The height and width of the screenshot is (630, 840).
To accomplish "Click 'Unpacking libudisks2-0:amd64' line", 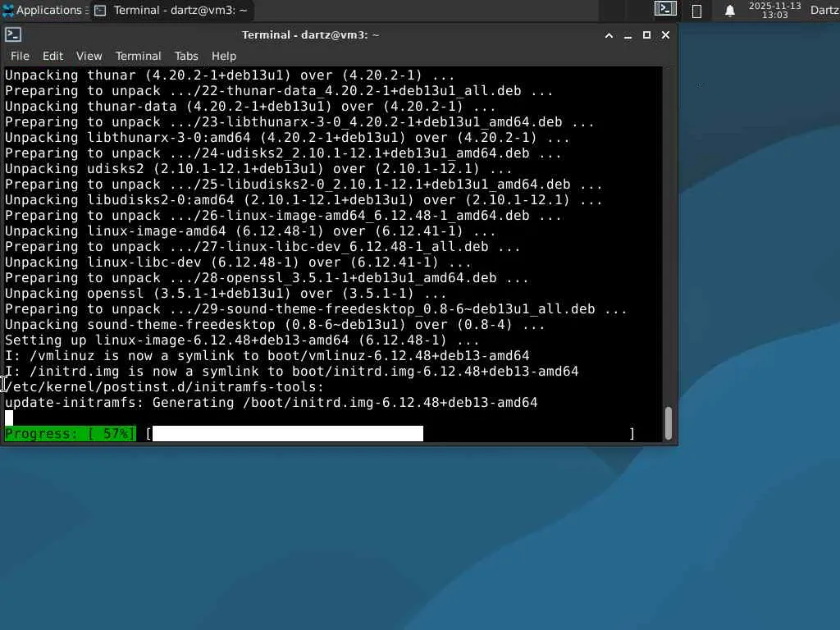I will 304,200.
